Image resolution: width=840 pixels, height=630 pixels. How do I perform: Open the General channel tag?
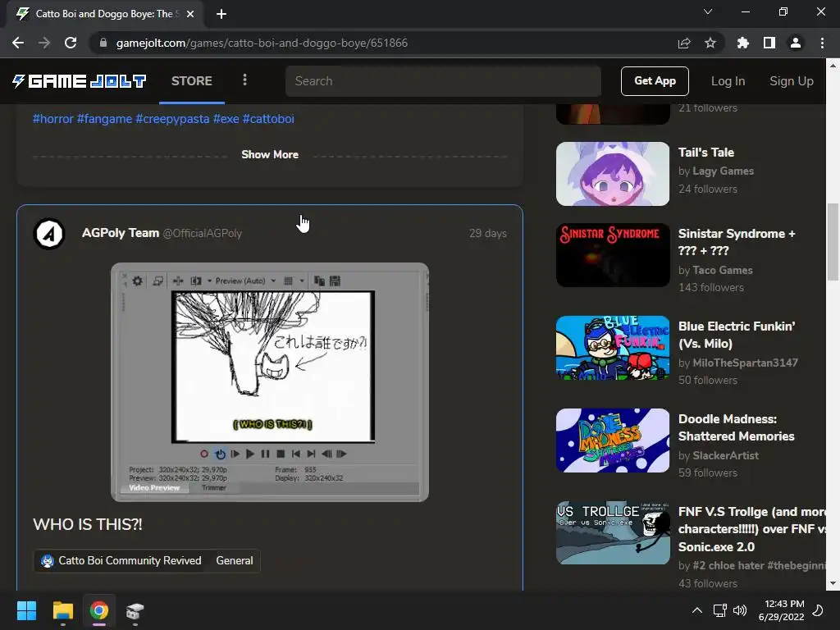point(234,560)
